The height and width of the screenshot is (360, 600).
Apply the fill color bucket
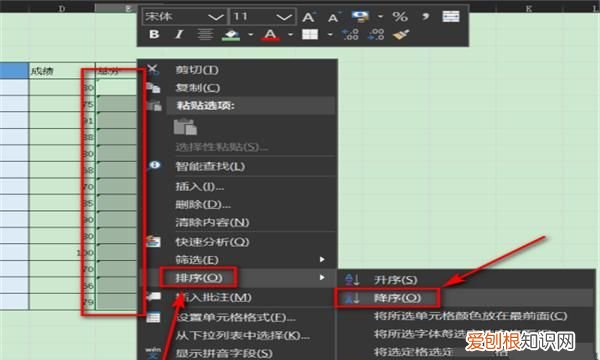(231, 35)
